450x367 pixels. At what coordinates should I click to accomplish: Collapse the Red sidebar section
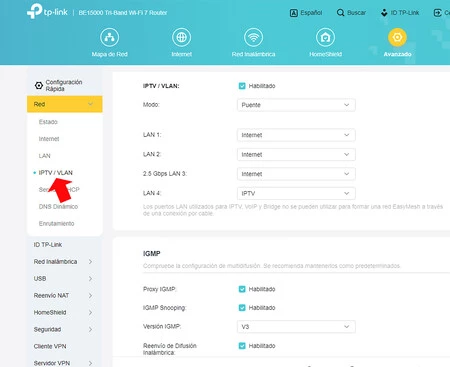(x=64, y=104)
